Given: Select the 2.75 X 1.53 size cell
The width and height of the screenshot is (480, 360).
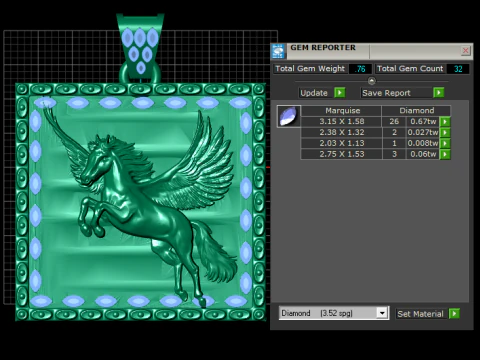Looking at the screenshot, I should click(341, 154).
